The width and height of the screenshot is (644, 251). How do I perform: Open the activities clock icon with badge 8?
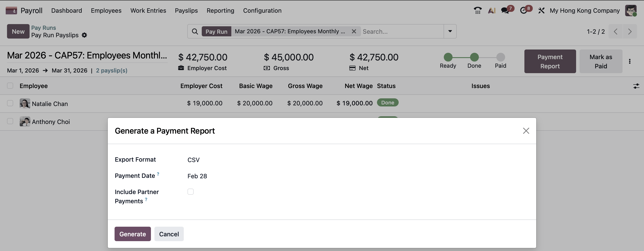pyautogui.click(x=523, y=11)
